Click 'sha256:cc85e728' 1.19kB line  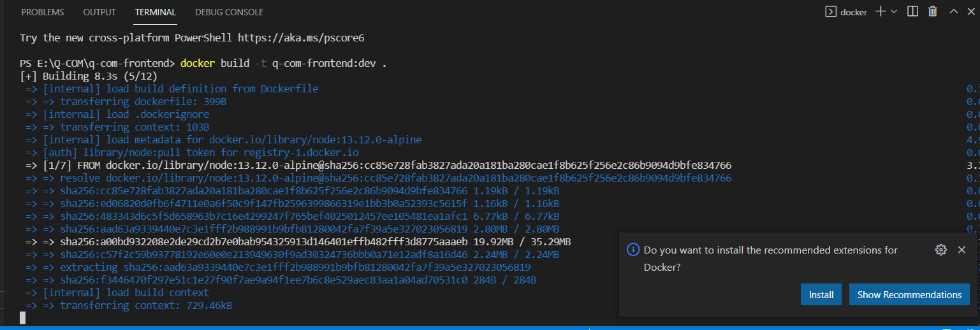[293, 190]
